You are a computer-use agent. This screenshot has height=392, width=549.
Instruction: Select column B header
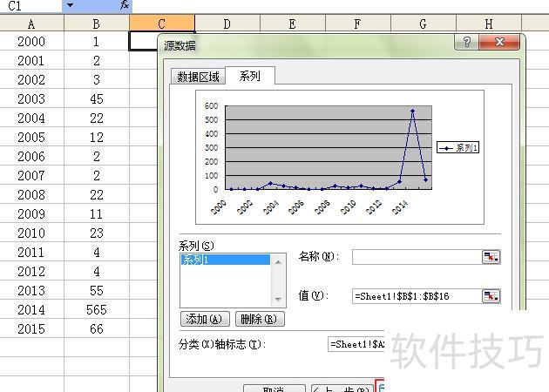[97, 24]
